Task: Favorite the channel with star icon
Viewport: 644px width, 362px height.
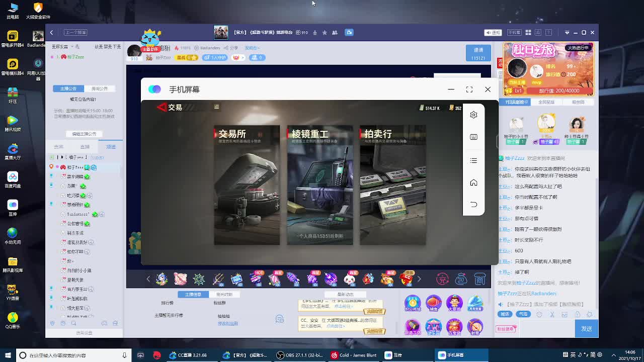Action: [325, 32]
